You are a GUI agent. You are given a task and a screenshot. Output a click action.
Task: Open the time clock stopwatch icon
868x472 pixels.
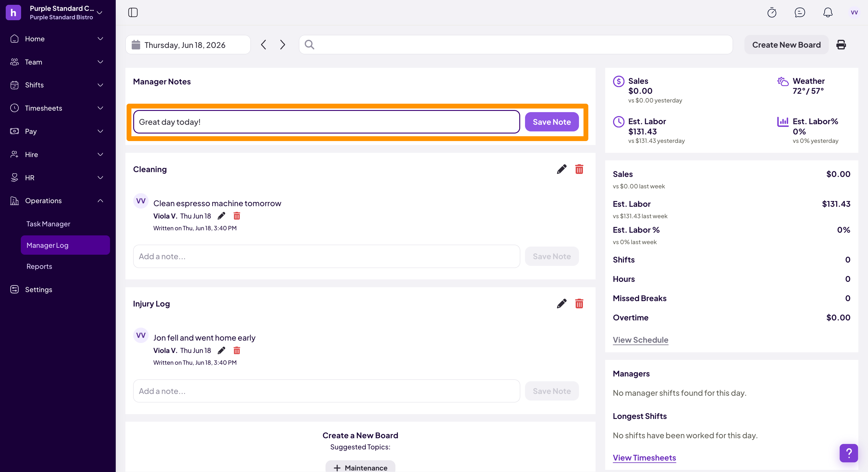point(772,12)
